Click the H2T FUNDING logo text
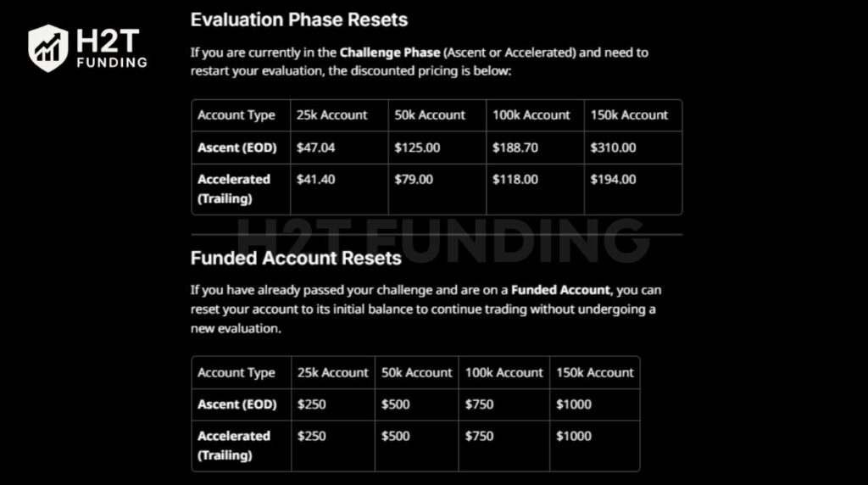Viewport: 868px width, 485px height. (x=112, y=48)
